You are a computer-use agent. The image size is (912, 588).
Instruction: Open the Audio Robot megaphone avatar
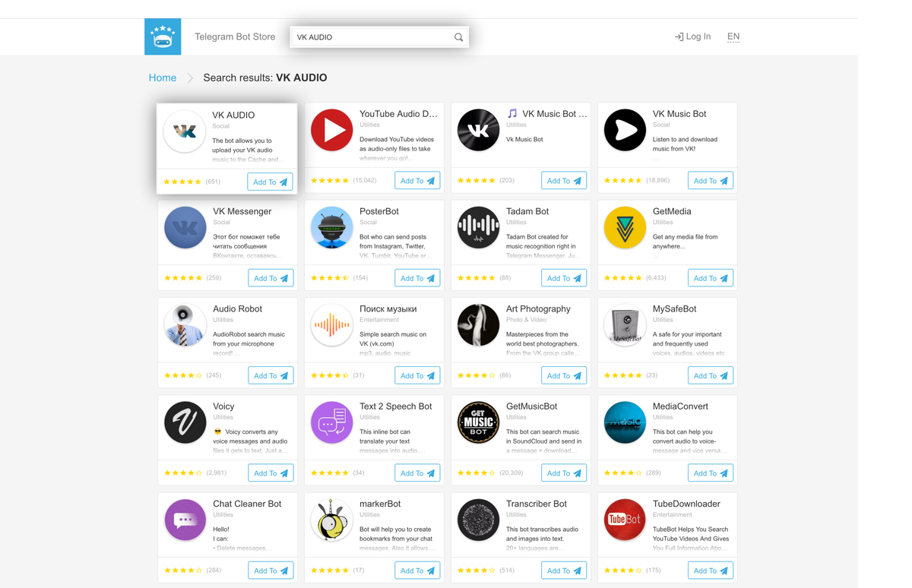[185, 324]
